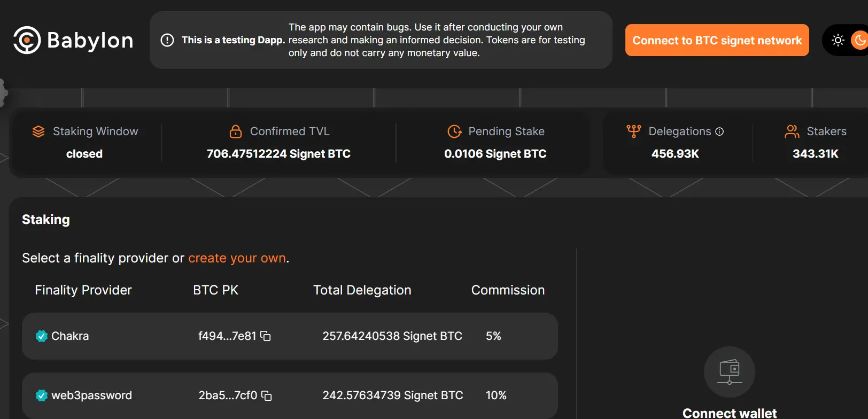This screenshot has width=868, height=419.
Task: Click Connect to BTC signet network
Action: pos(717,40)
